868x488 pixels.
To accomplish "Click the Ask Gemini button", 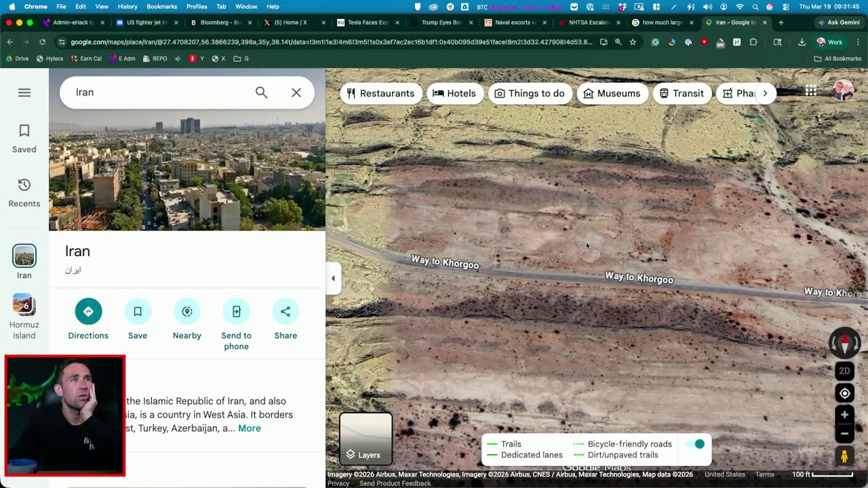I will pyautogui.click(x=839, y=22).
